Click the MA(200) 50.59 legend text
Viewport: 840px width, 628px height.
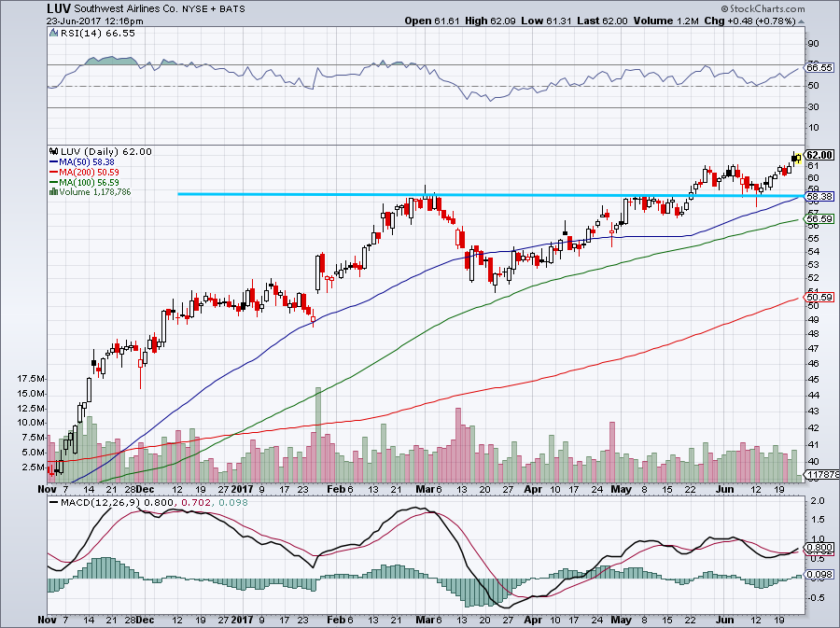[x=89, y=172]
